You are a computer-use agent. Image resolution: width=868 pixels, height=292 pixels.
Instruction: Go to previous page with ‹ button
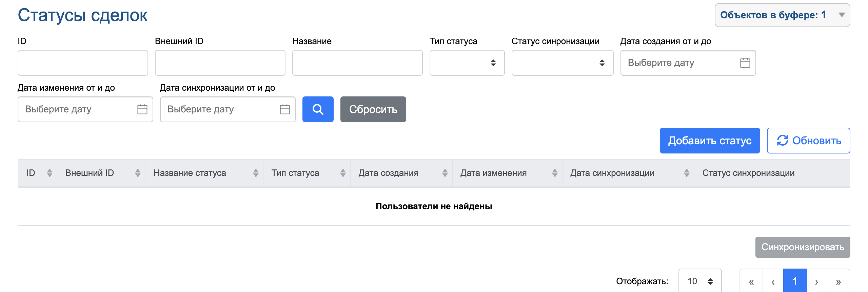[773, 281]
